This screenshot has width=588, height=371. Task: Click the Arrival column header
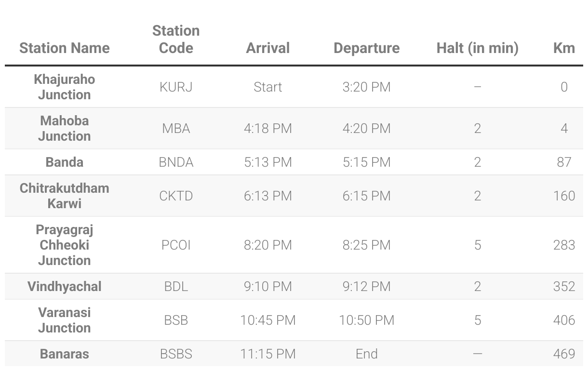point(268,48)
